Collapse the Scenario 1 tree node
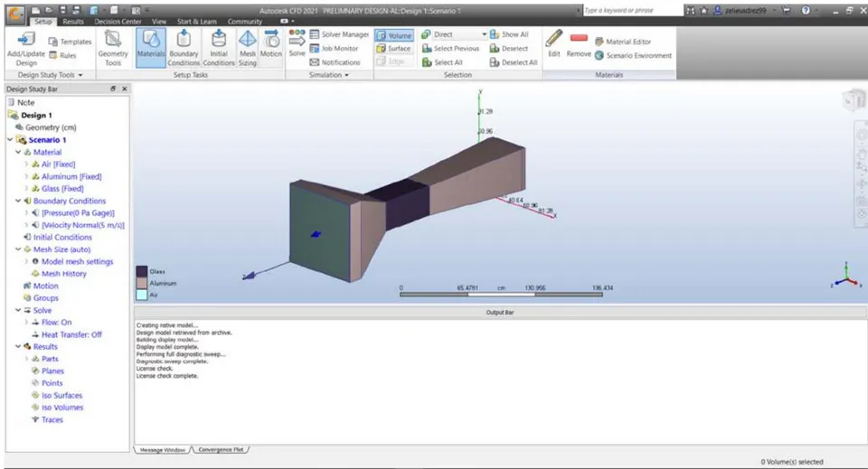 tap(10, 140)
